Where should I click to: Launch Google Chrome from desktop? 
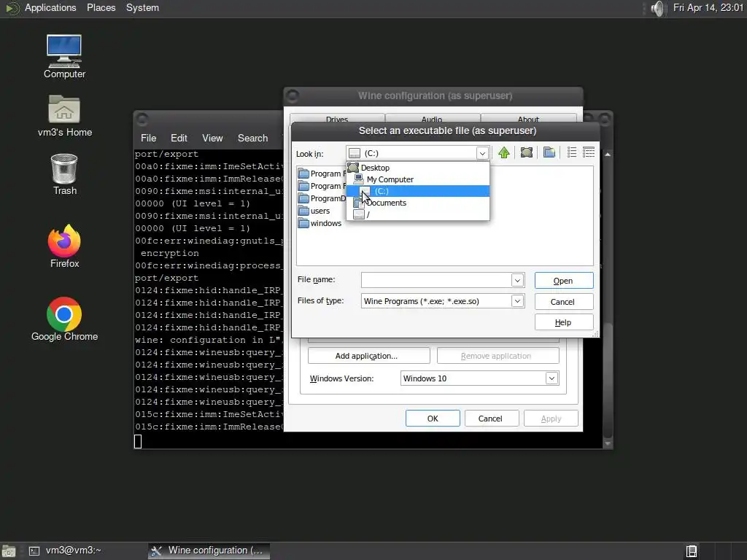[x=64, y=319]
